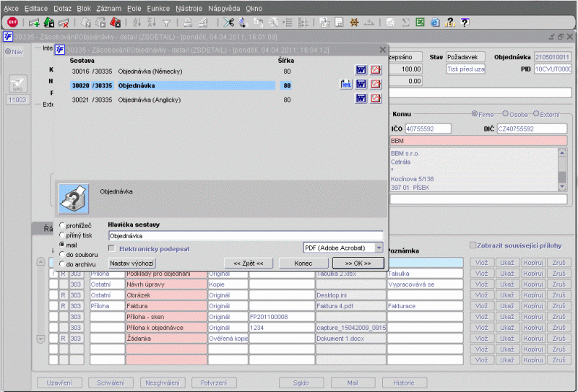Click the printer with question mark icon
This screenshot has width=578, height=392.
click(x=74, y=199)
